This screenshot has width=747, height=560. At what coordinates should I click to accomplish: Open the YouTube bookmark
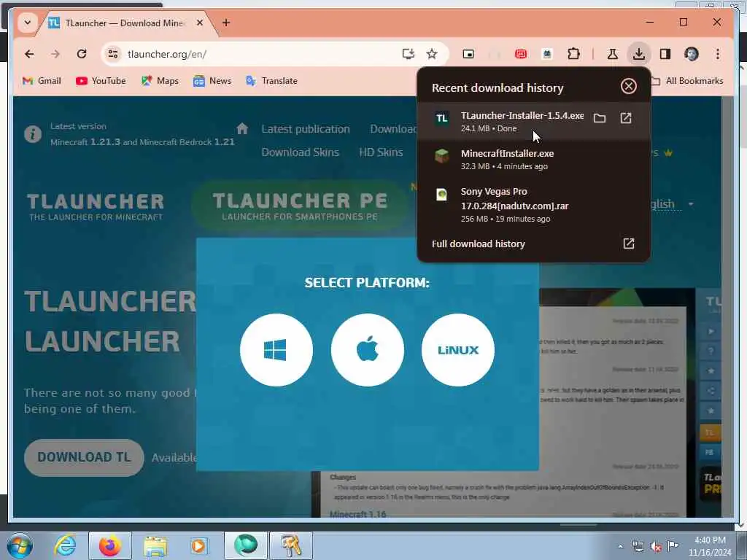coord(101,81)
